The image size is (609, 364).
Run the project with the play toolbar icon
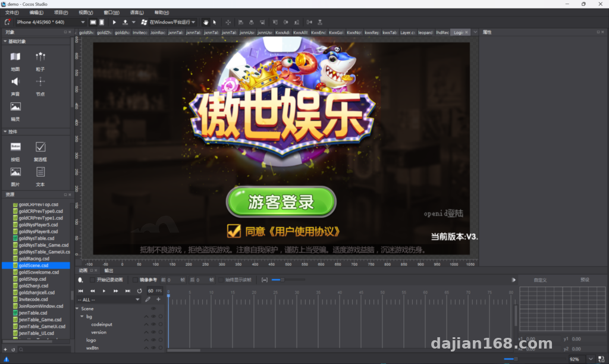(x=114, y=22)
